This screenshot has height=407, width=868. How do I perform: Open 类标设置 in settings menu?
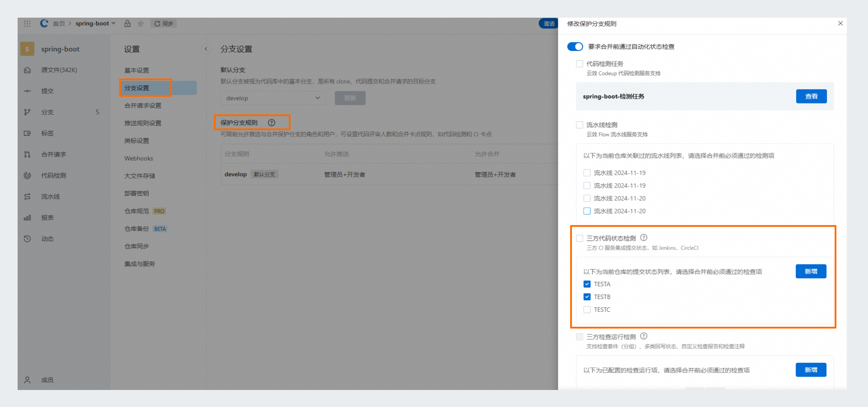136,141
